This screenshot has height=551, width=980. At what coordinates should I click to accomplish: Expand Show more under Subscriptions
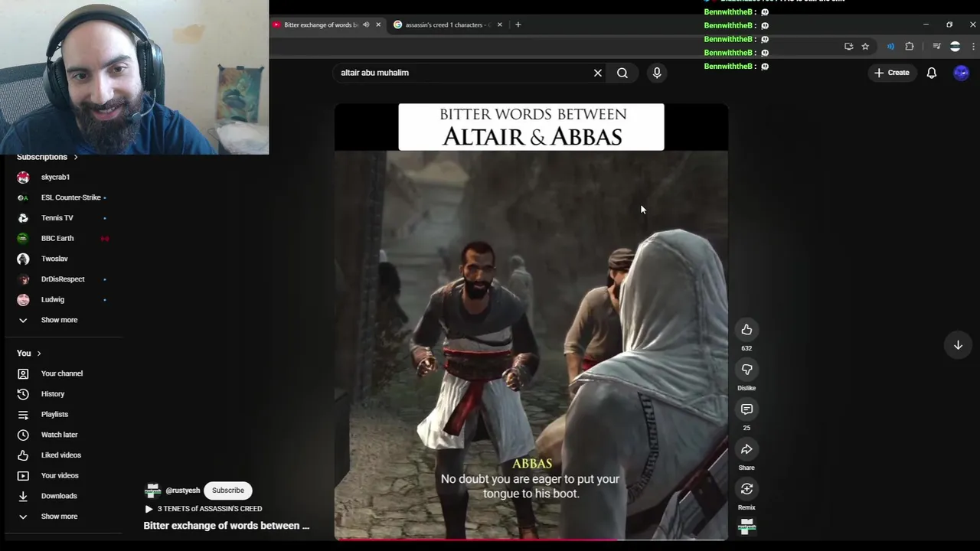click(63, 320)
